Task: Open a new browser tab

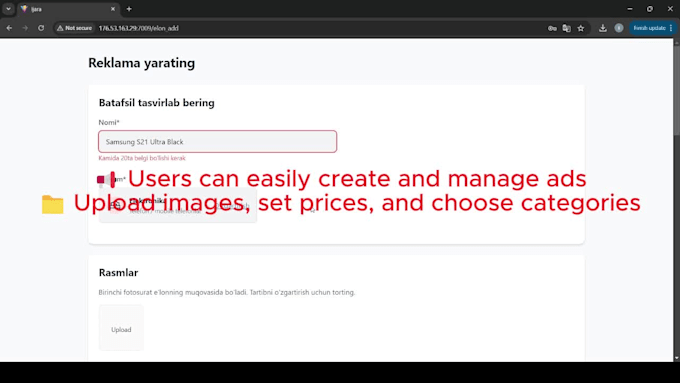Action: click(129, 9)
